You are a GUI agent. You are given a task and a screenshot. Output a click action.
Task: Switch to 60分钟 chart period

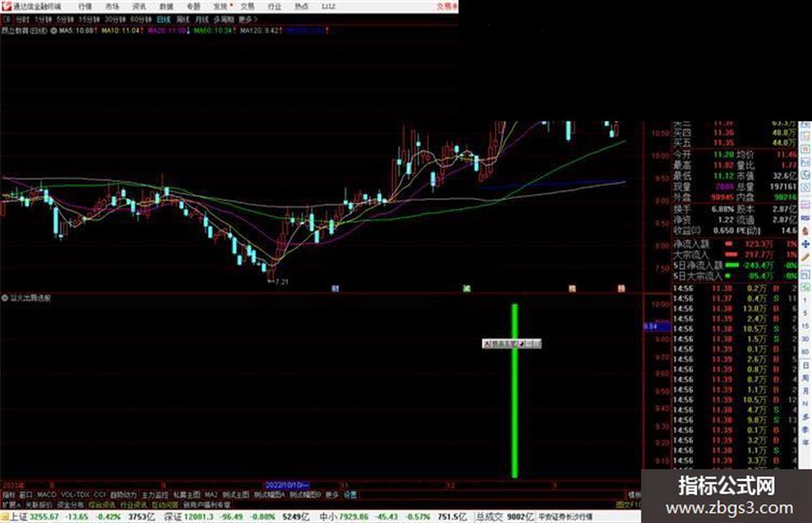point(141,19)
